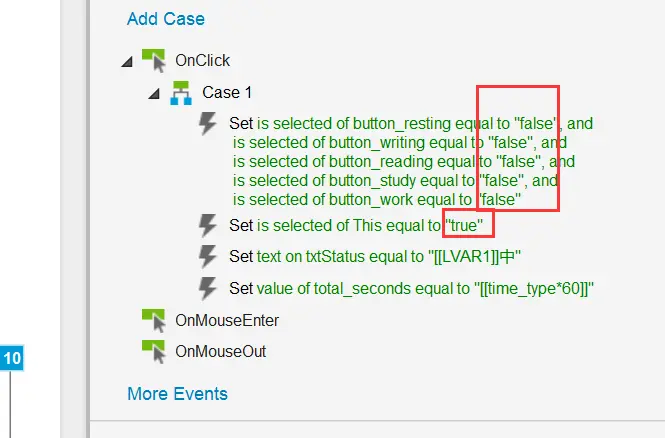Image resolution: width=665 pixels, height=438 pixels.
Task: Click lightning icon beside total_seconds action
Action: (x=208, y=289)
